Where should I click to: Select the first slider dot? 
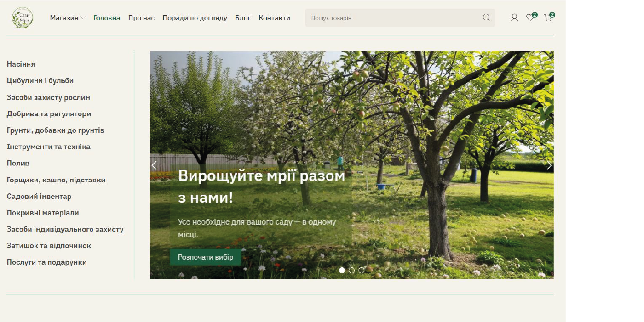click(x=342, y=270)
